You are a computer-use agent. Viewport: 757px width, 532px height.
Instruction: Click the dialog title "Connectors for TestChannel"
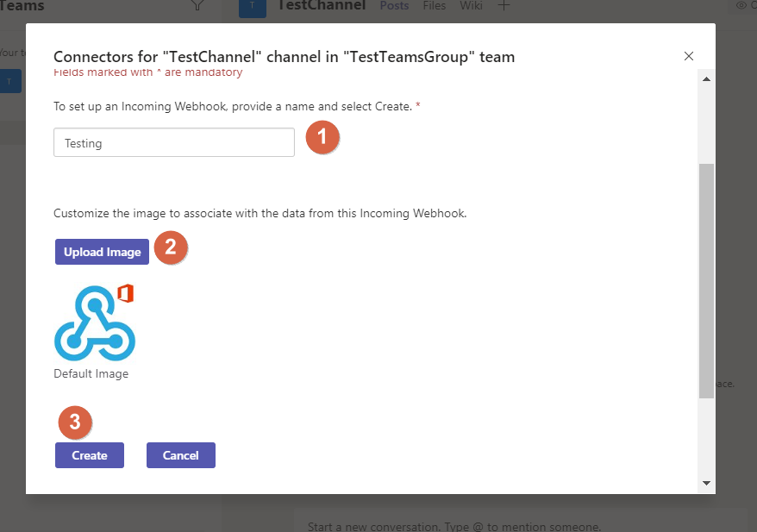point(284,57)
